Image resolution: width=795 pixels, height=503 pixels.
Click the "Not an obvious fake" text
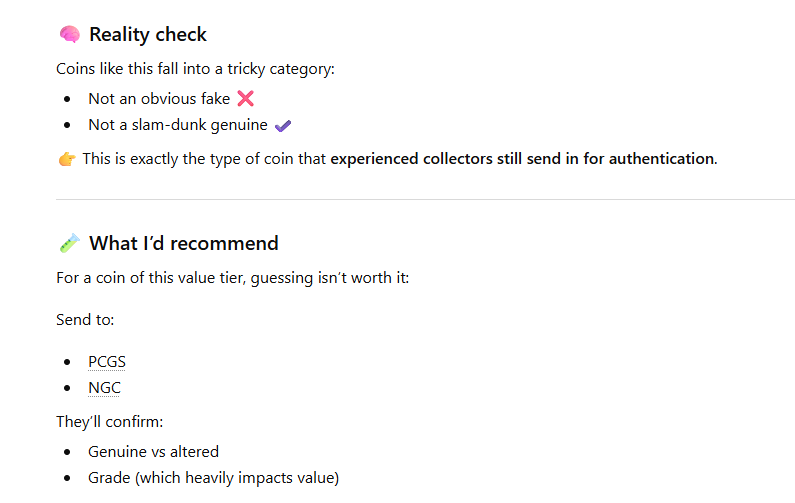tap(159, 99)
